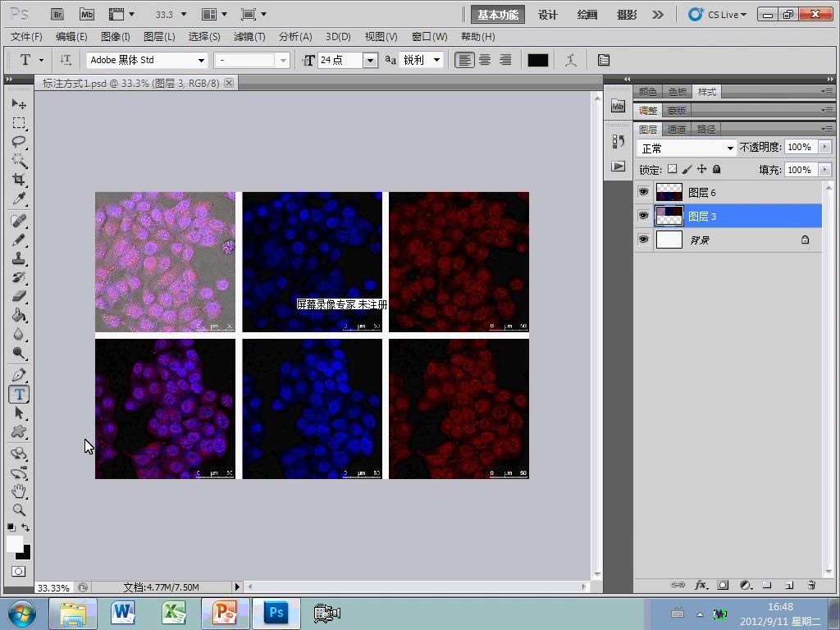840x630 pixels.
Task: Open the 文件(F) menu
Action: pyautogui.click(x=26, y=36)
